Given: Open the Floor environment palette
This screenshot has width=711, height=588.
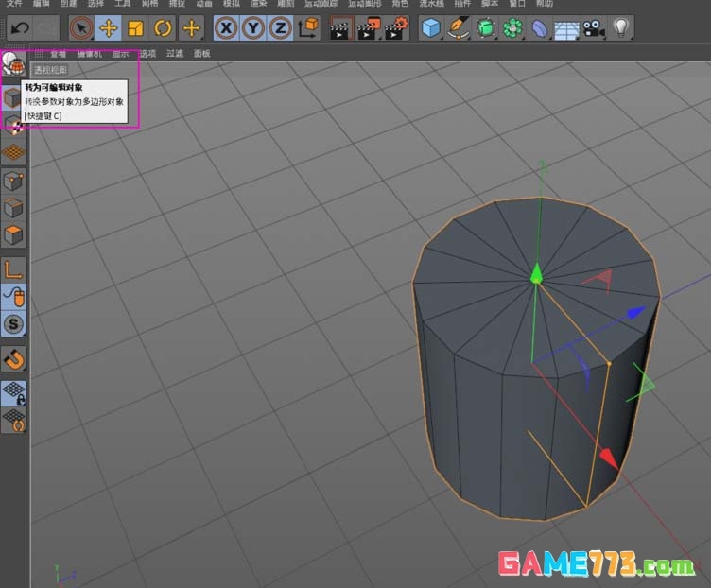Looking at the screenshot, I should [x=566, y=28].
